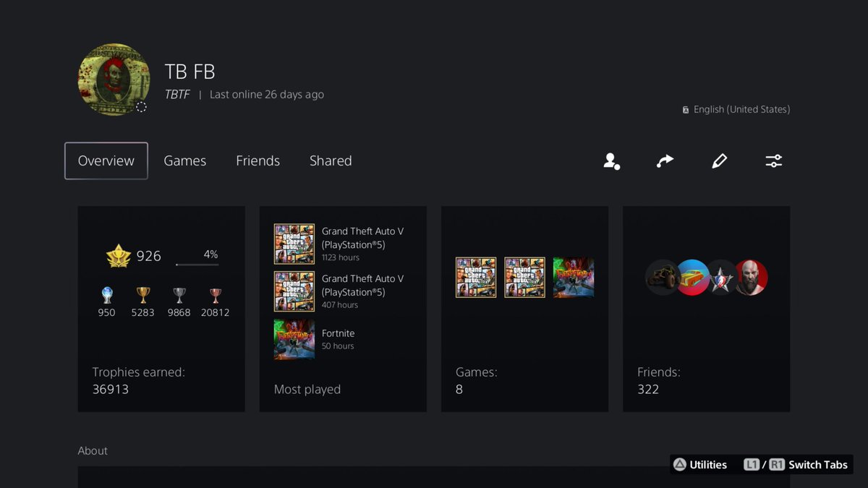Click the platinum trophy icon
The image size is (868, 488).
coord(106,295)
